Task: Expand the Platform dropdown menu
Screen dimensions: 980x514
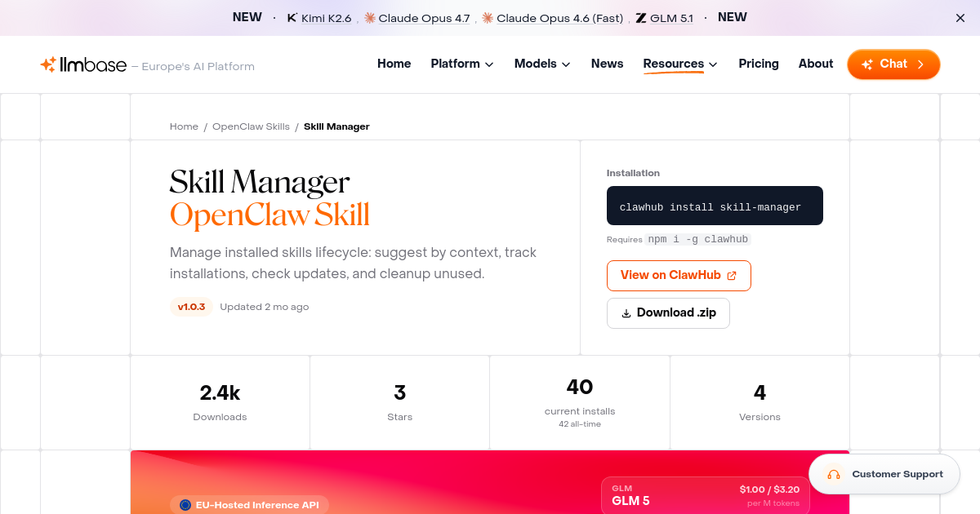Action: pos(490,64)
